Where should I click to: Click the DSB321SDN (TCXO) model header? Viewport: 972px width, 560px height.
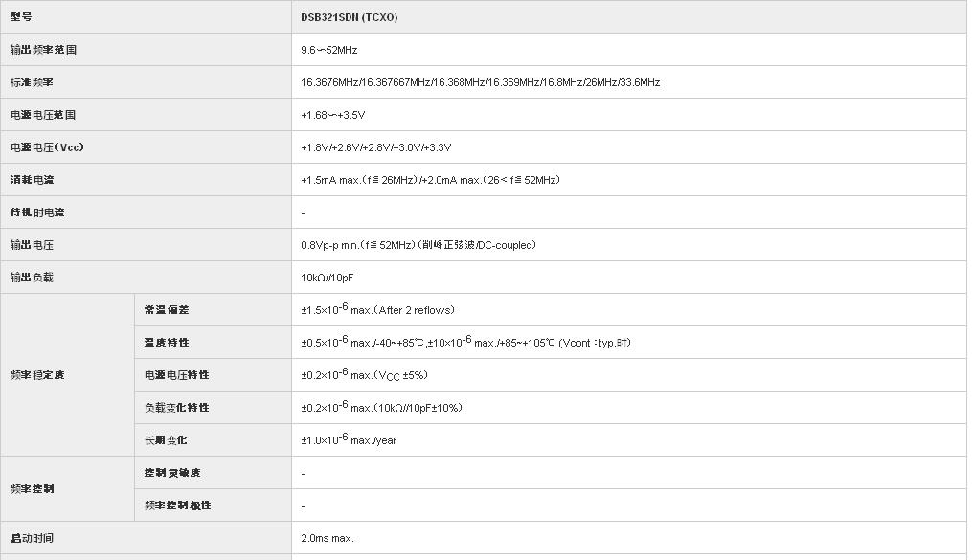pos(349,17)
